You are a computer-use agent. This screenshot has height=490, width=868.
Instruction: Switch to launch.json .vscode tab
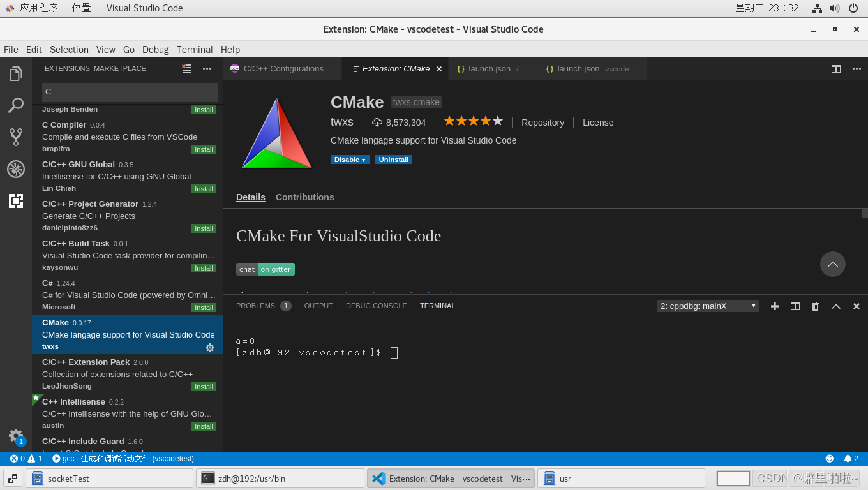(x=592, y=69)
